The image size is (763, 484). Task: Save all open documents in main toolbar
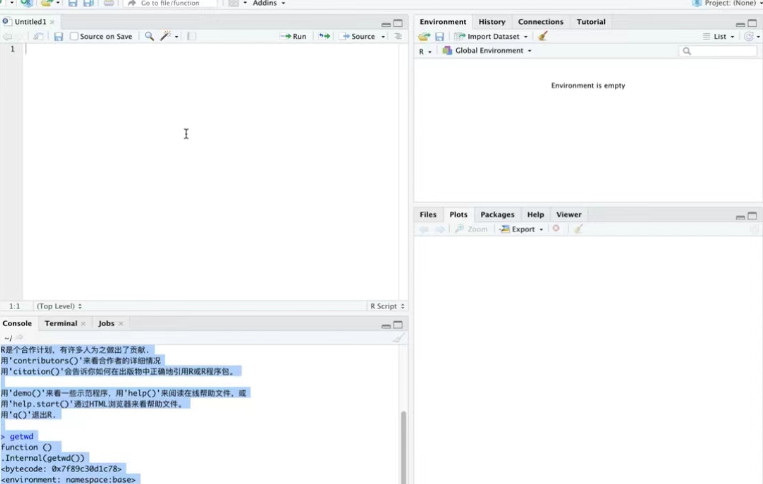89,3
